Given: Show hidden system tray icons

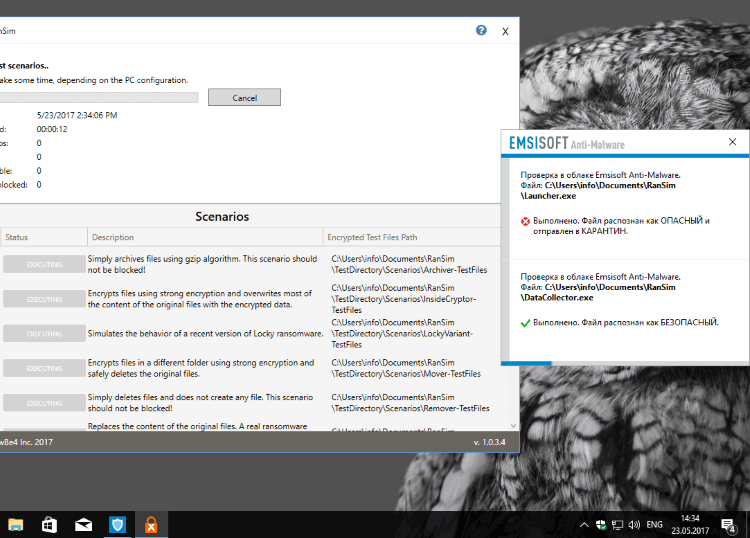Looking at the screenshot, I should [x=584, y=525].
